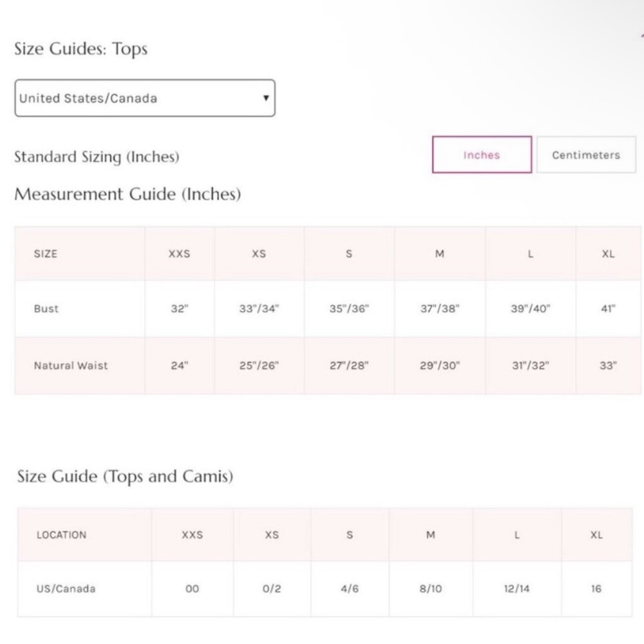The image size is (644, 644).
Task: Select the L waist value 31"/32"
Action: (x=531, y=366)
